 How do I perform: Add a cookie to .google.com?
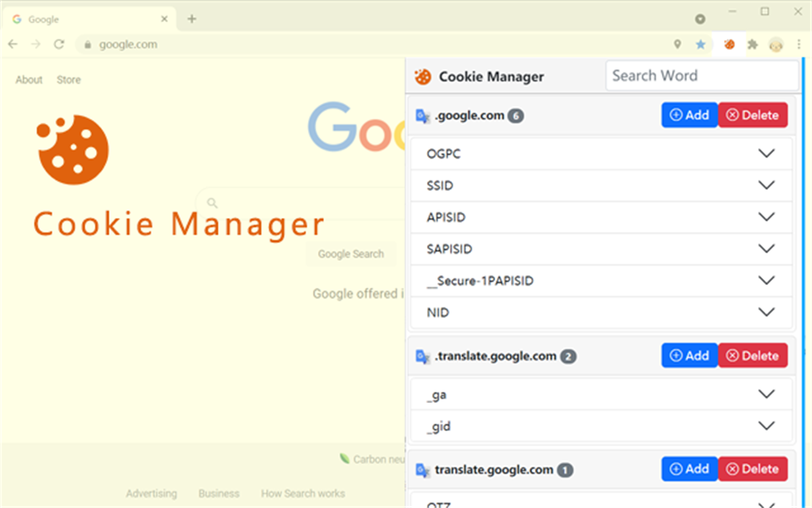[x=690, y=115]
